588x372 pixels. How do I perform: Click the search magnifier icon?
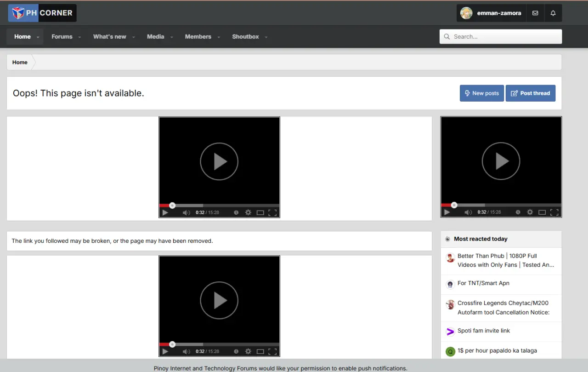(447, 37)
